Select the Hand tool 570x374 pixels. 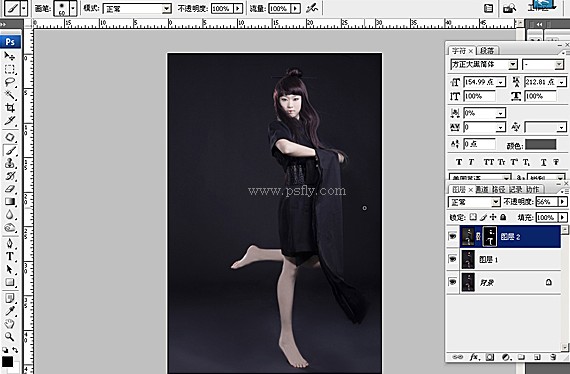(x=10, y=324)
